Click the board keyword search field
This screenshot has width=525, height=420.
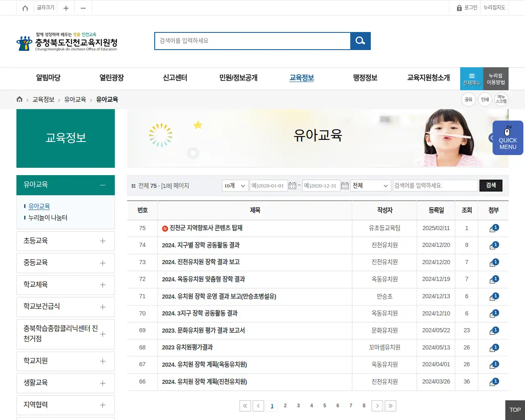[x=435, y=186]
